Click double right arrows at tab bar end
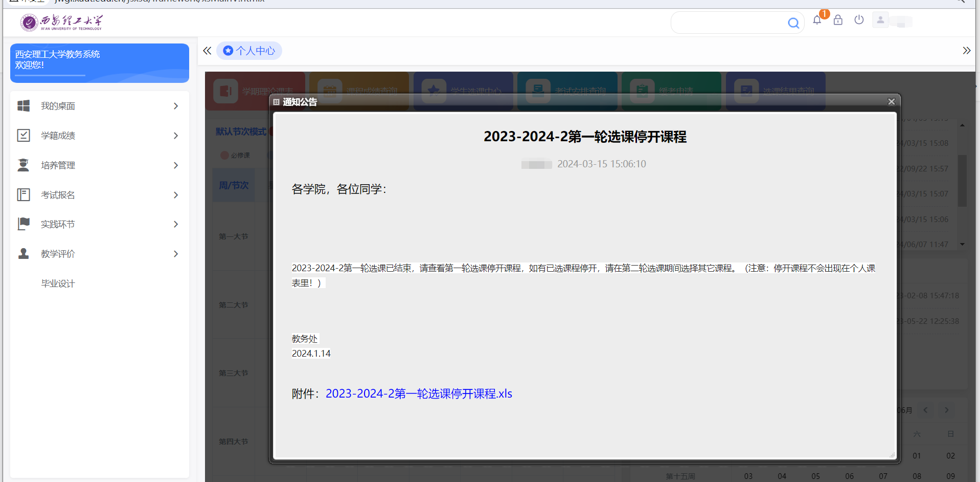 (966, 51)
